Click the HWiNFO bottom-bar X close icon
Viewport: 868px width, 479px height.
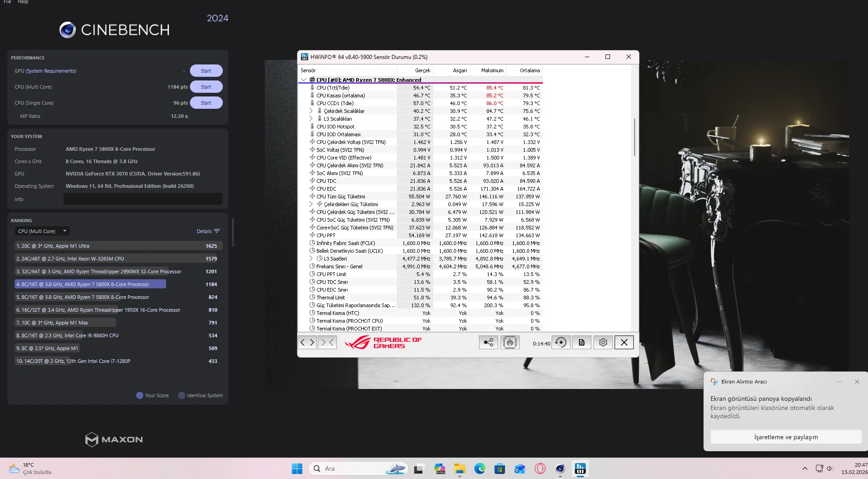coord(624,342)
